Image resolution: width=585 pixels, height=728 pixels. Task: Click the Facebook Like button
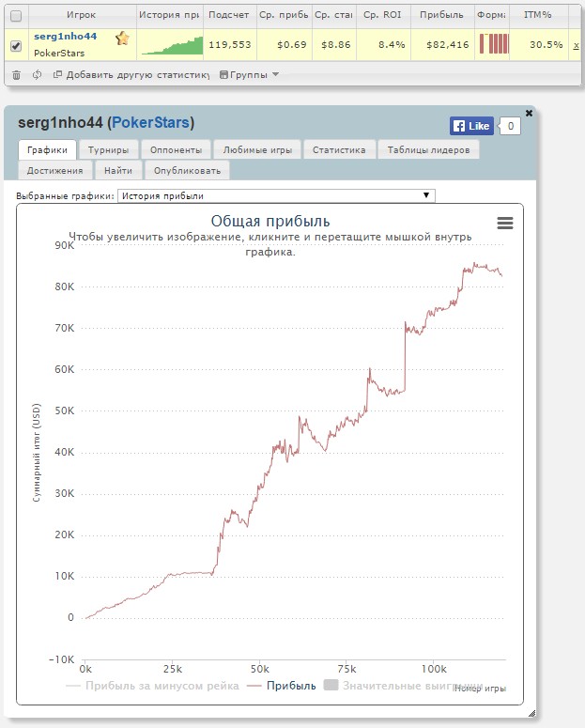pos(471,126)
